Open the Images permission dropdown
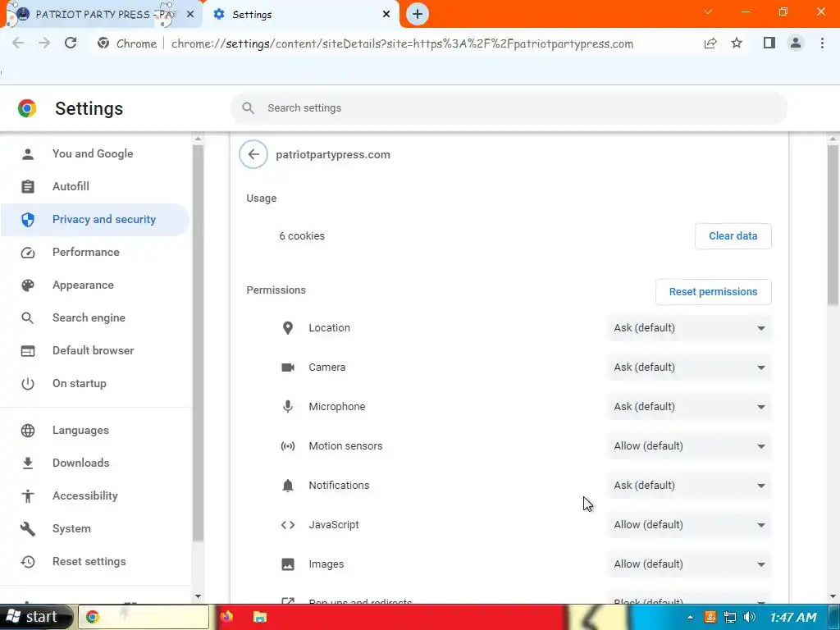Viewport: 840px width, 630px height. tap(689, 564)
